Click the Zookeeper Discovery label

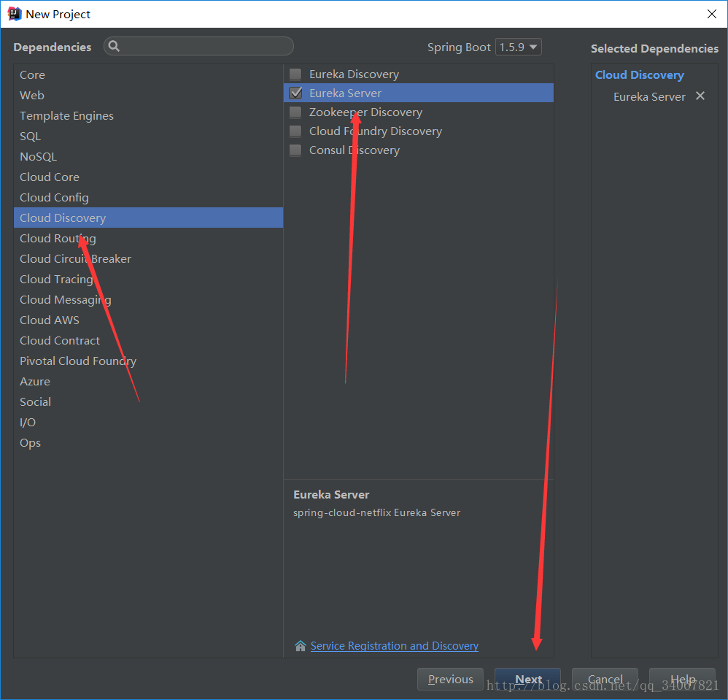[x=366, y=112]
